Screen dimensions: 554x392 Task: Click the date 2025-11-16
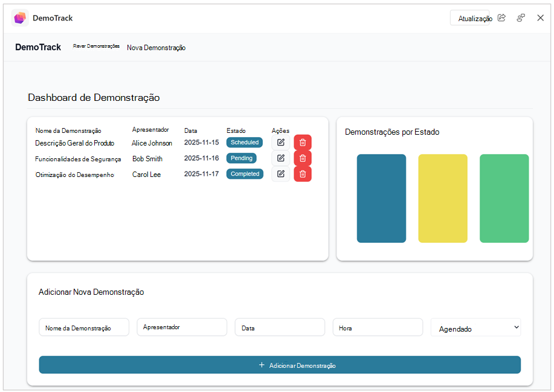coord(201,158)
